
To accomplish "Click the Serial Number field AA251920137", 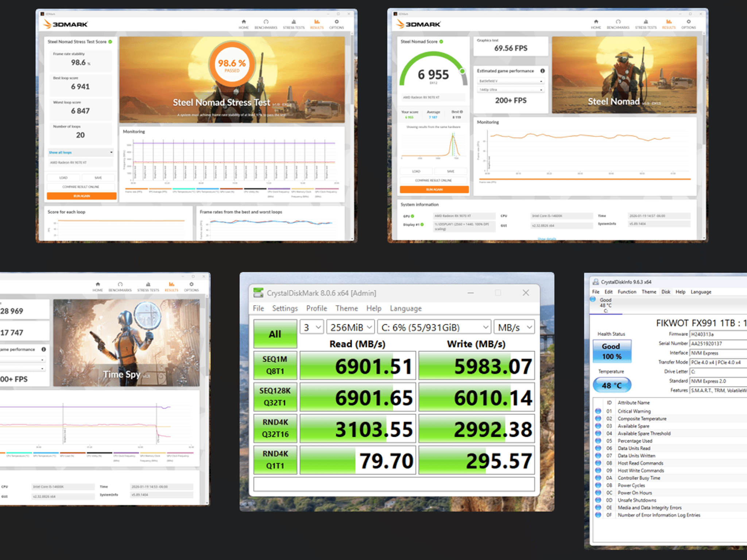I will [718, 343].
